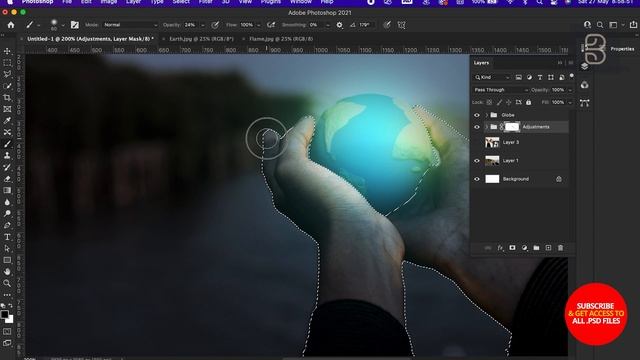Hide the Globe group
Image resolution: width=640 pixels, height=360 pixels.
click(x=477, y=115)
